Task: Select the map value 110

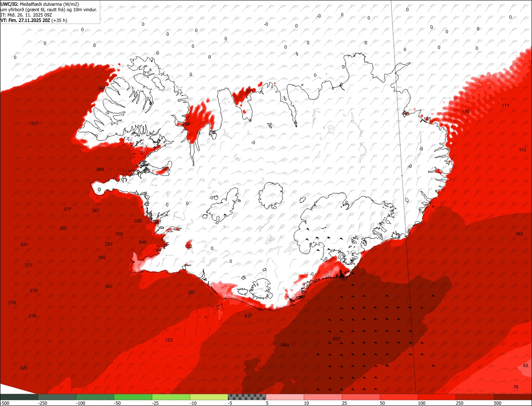Action: [x=522, y=150]
